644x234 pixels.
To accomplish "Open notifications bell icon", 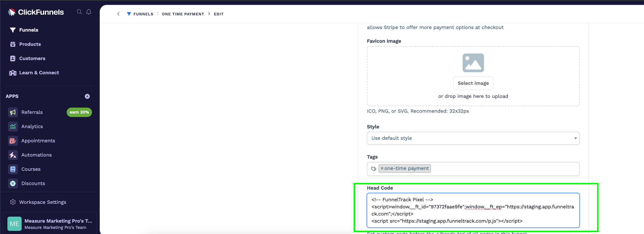I will click(89, 12).
